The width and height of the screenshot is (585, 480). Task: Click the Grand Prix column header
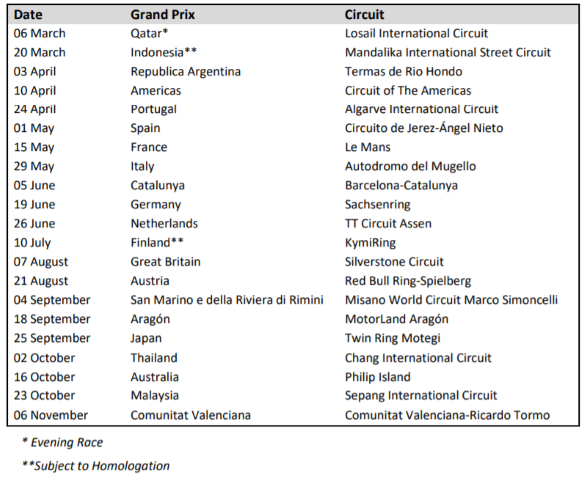click(x=163, y=15)
